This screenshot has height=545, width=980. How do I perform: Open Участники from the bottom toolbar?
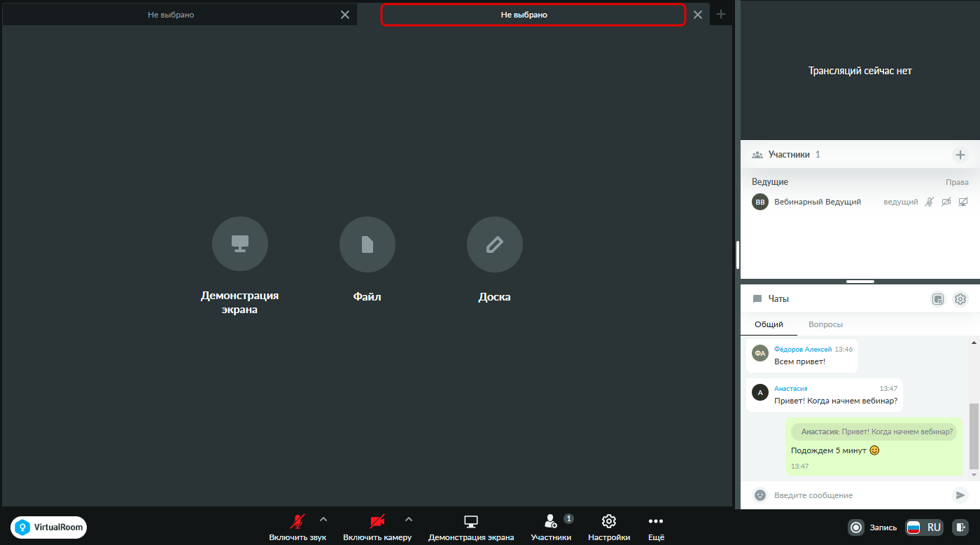click(551, 527)
